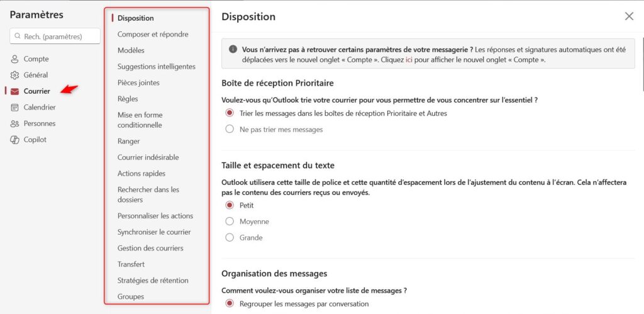
Task: Choose Grande text size
Action: point(230,238)
